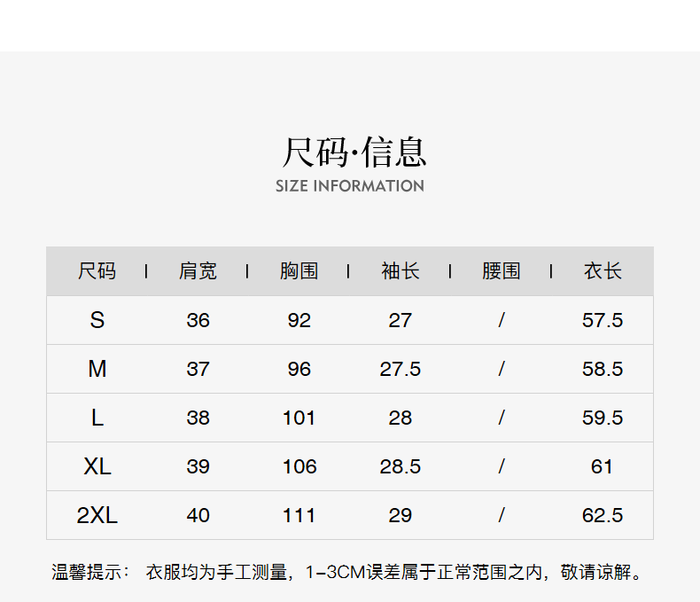Select the 胸围 column header
This screenshot has height=602, width=700.
click(x=299, y=271)
